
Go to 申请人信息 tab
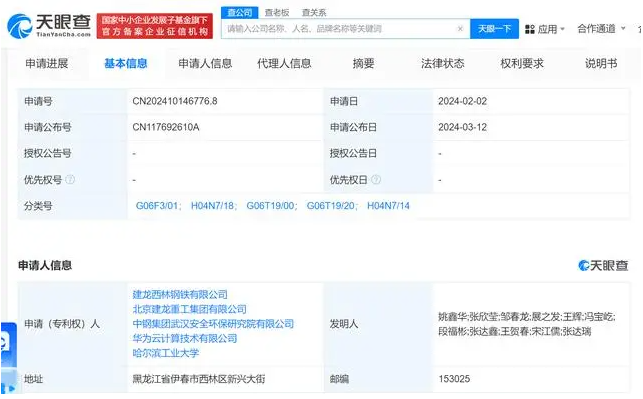205,64
